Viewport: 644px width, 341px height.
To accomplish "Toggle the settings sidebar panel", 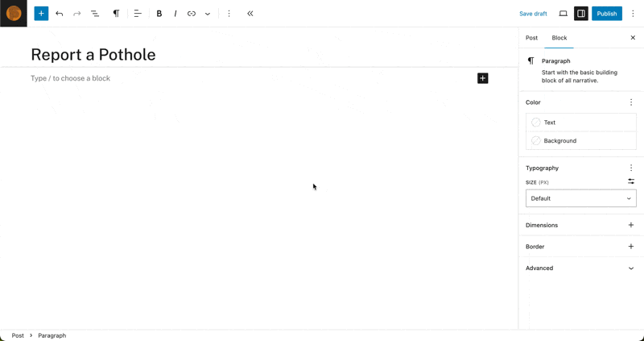I will pyautogui.click(x=580, y=14).
